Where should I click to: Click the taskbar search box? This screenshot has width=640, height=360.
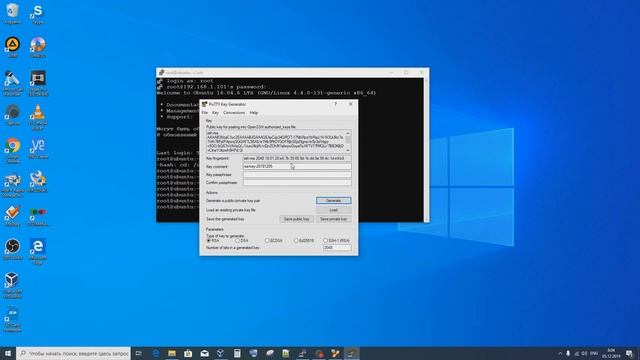[73, 353]
